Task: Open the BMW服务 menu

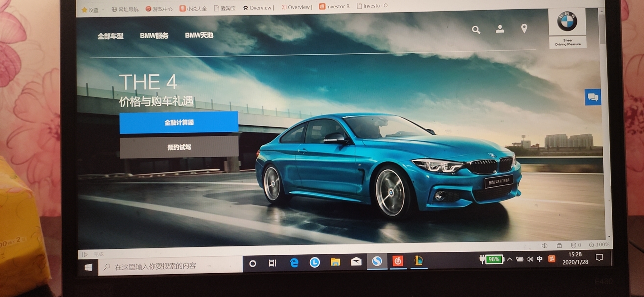Action: click(154, 36)
